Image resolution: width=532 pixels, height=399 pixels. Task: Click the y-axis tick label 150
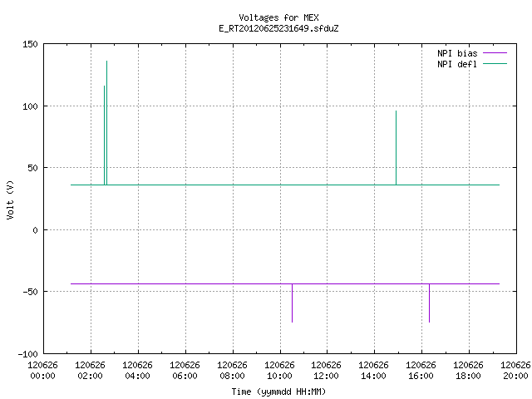[30, 44]
